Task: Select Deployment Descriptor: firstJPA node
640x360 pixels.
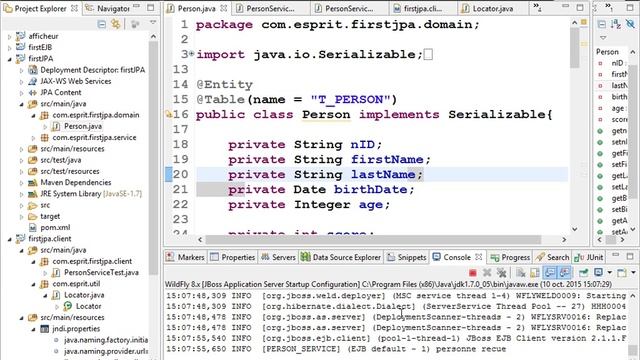Action: pos(93,70)
